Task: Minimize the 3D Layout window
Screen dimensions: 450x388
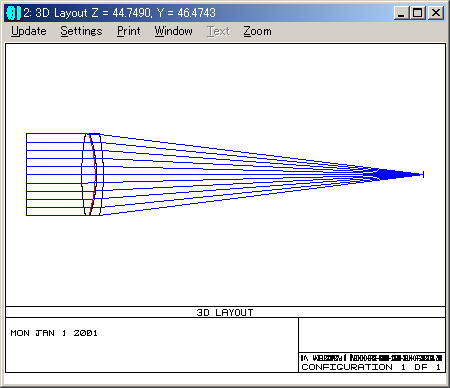Action: (x=401, y=13)
